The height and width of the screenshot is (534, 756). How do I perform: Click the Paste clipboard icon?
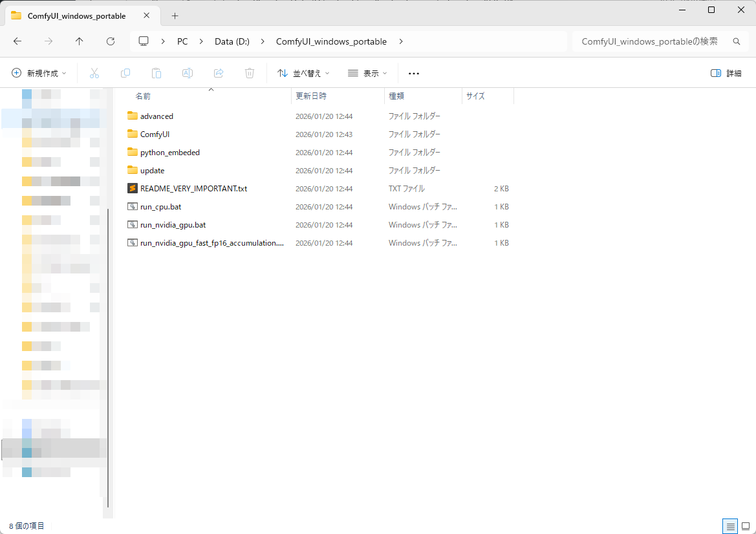[157, 73]
